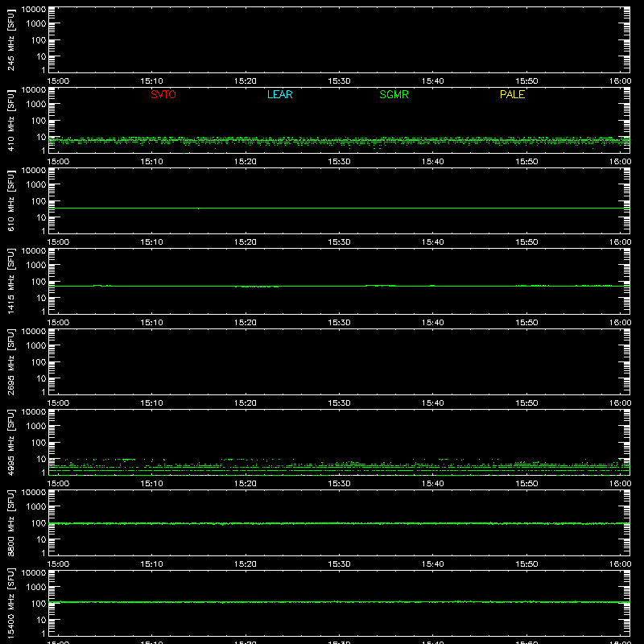644x644 pixels.
Task: Click the 15:00 tick under the 245 MHz panel
Action: (58, 81)
